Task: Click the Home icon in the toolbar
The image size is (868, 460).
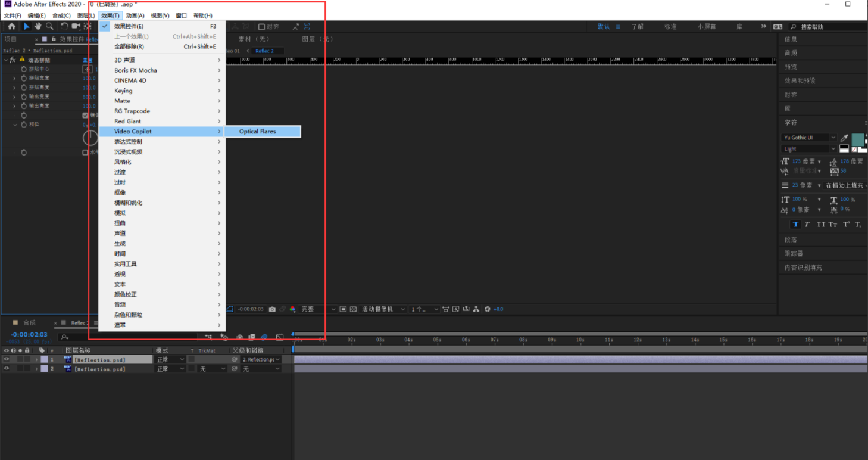Action: [x=11, y=27]
